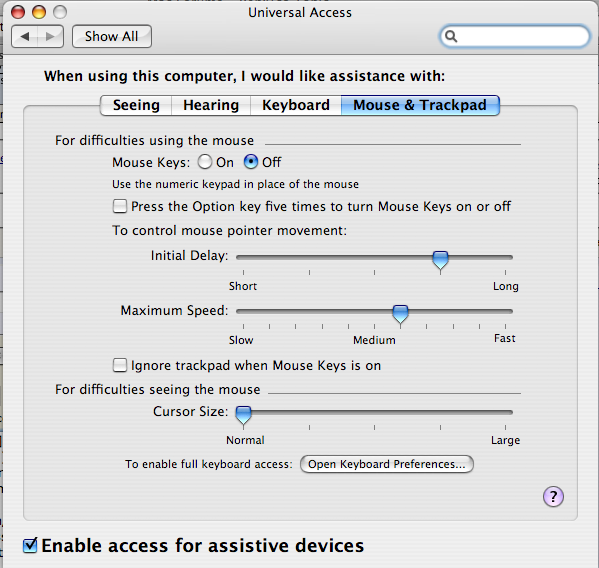599x568 pixels.
Task: Click the Universal Access window title
Action: click(300, 13)
